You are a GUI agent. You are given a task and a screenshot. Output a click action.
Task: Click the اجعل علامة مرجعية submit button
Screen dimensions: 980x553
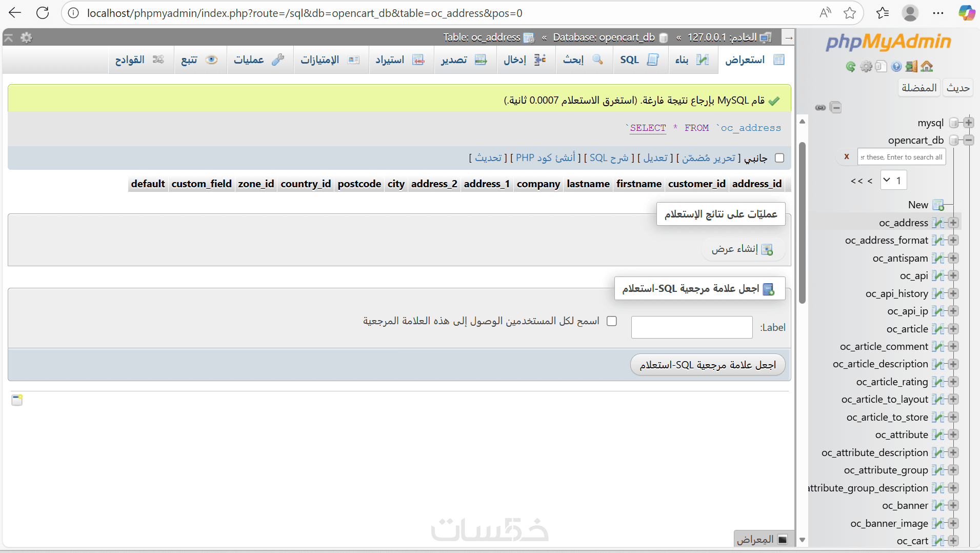[x=708, y=365]
